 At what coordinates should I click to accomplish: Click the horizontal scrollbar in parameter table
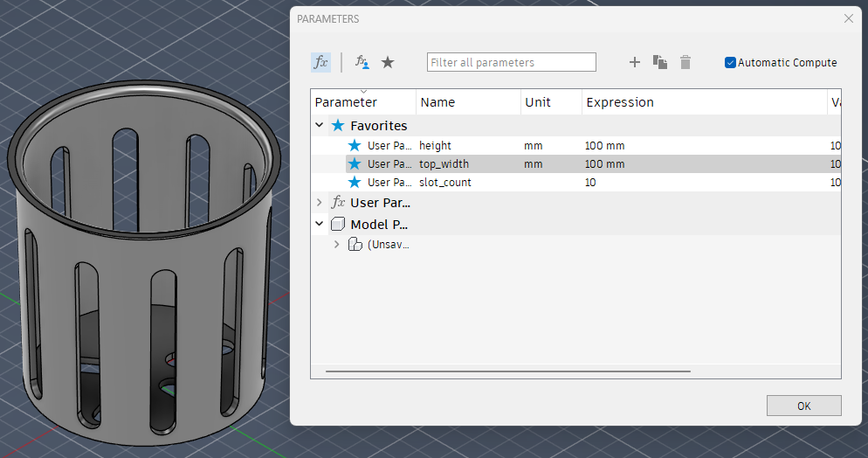508,371
